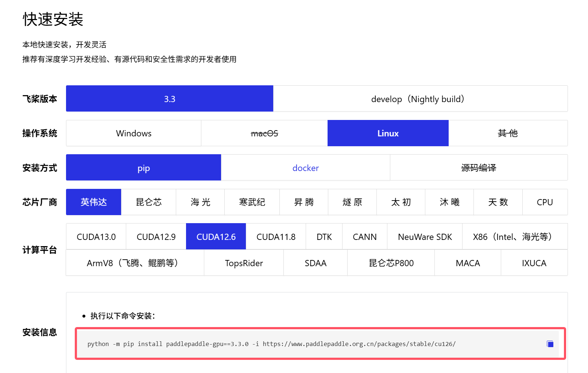Select NeuWare SDK compute platform
Image resolution: width=588 pixels, height=373 pixels.
(425, 236)
